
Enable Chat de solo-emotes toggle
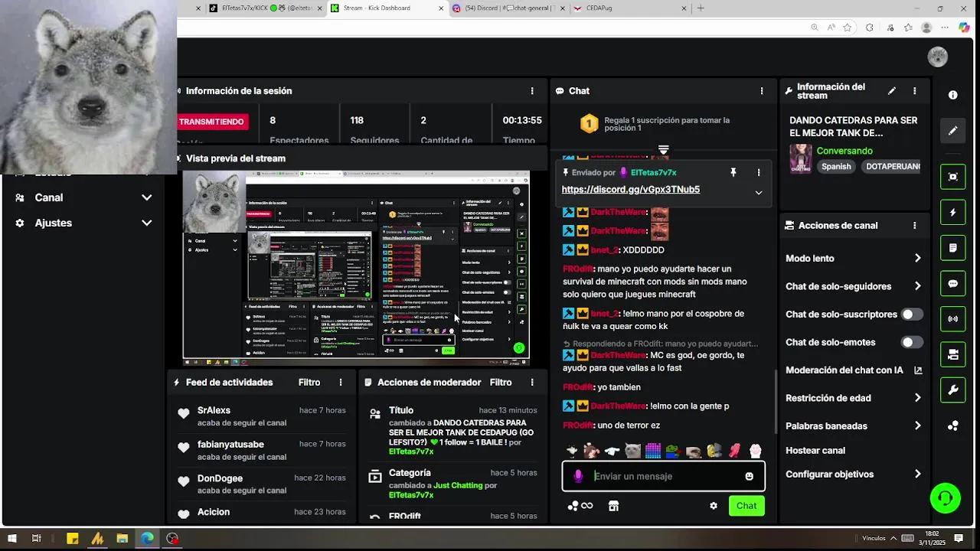pos(911,342)
